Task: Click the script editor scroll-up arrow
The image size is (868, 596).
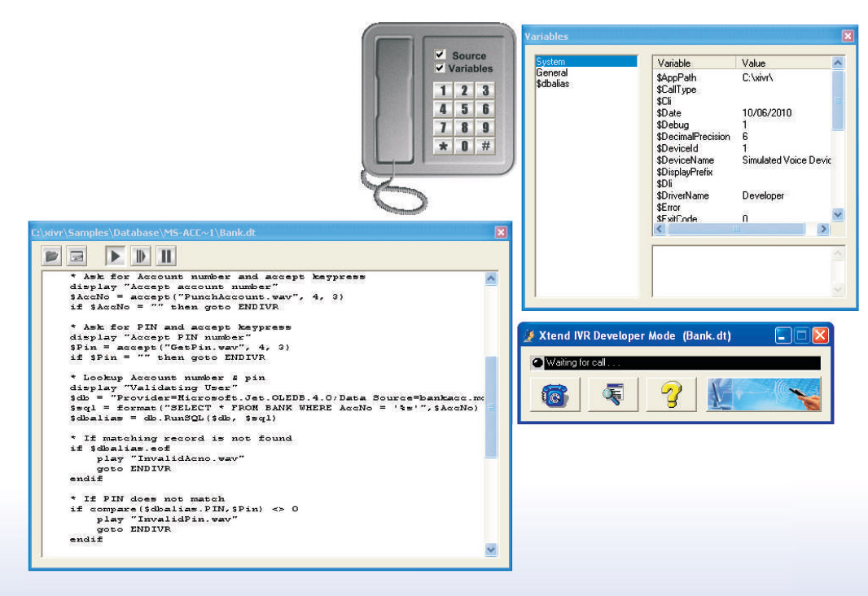Action: coord(491,278)
